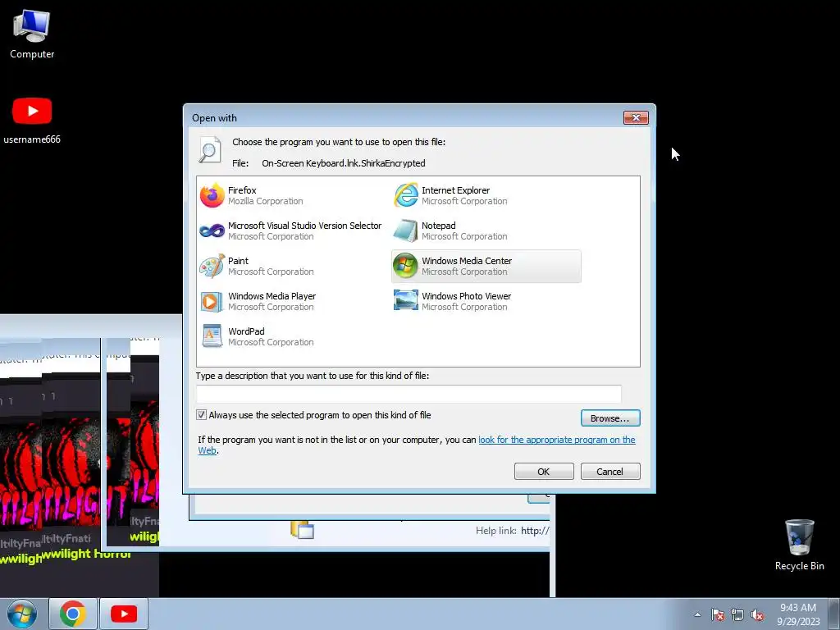The height and width of the screenshot is (630, 840).
Task: Pick the Microsoft Visual Studio Version Selector icon
Action: (212, 231)
